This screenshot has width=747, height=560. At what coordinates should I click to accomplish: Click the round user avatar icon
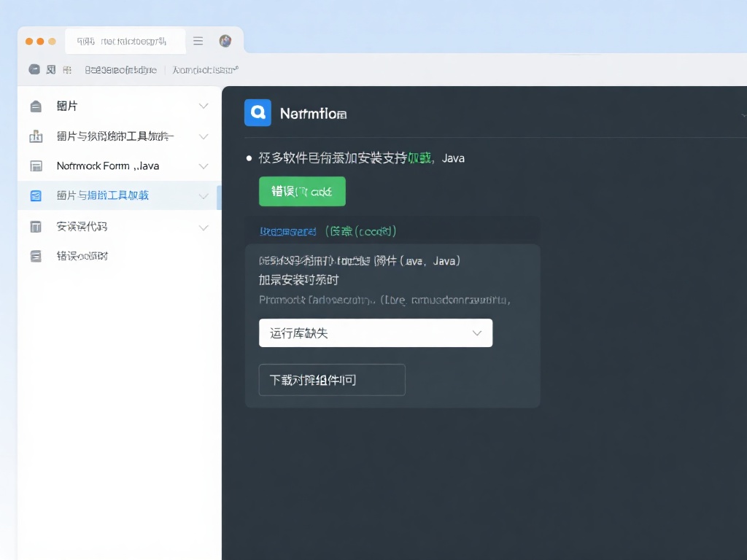coord(225,42)
